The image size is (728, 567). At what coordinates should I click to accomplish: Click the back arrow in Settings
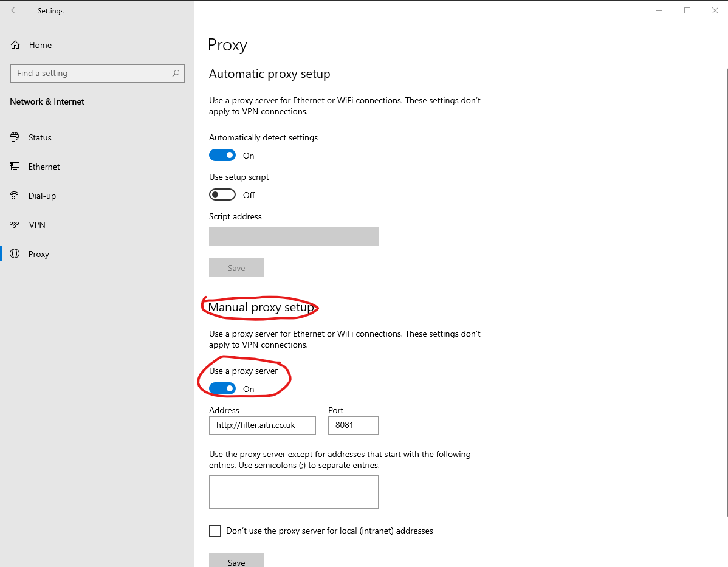tap(13, 10)
